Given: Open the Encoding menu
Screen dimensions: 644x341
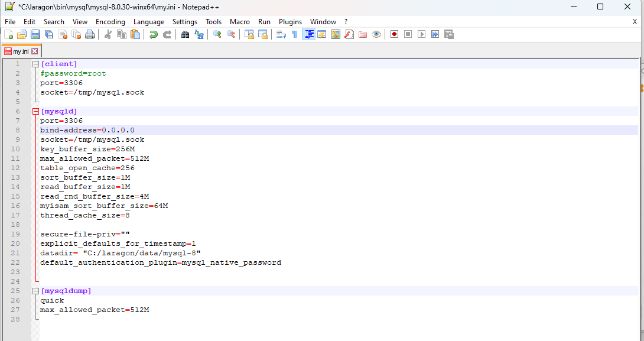Looking at the screenshot, I should point(110,22).
